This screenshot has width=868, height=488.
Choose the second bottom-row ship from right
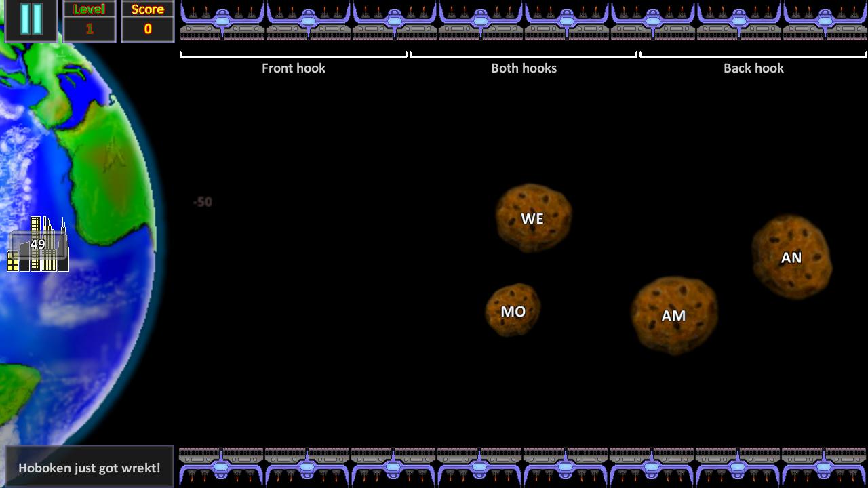[x=737, y=466]
